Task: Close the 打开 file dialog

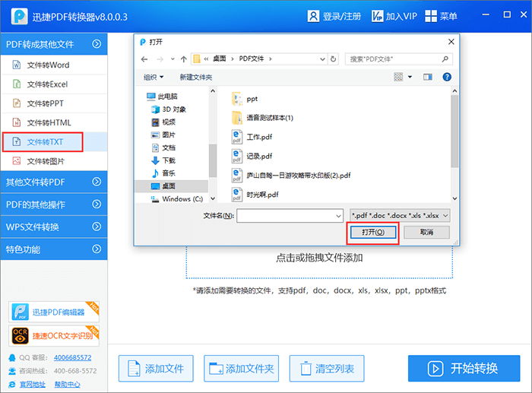Action: 451,42
